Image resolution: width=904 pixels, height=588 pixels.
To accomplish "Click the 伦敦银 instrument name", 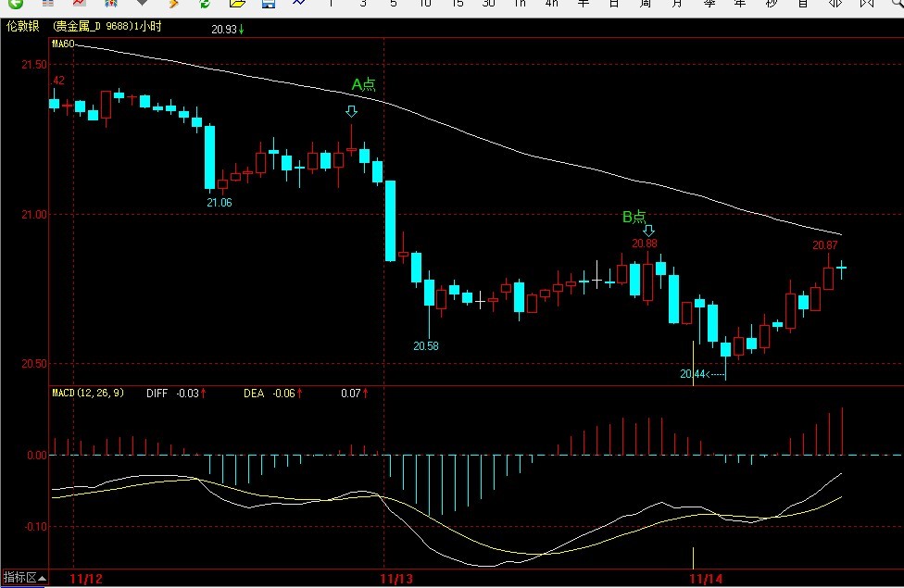I will (23, 27).
